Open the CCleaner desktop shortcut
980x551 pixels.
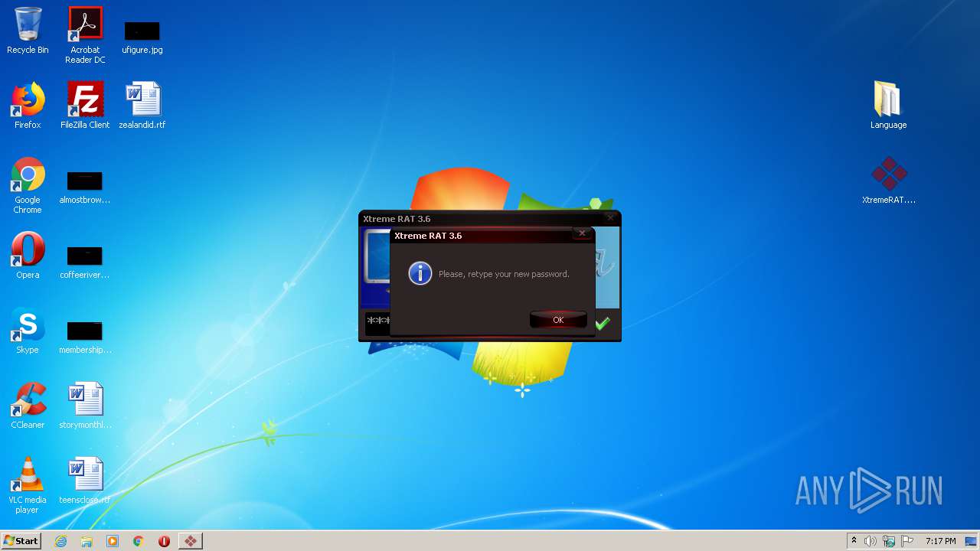click(28, 406)
